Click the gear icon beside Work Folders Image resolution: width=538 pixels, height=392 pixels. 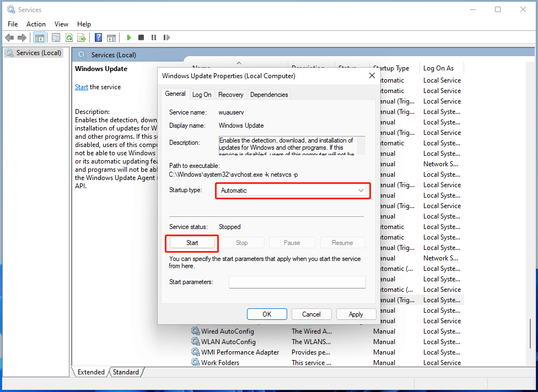(x=196, y=362)
